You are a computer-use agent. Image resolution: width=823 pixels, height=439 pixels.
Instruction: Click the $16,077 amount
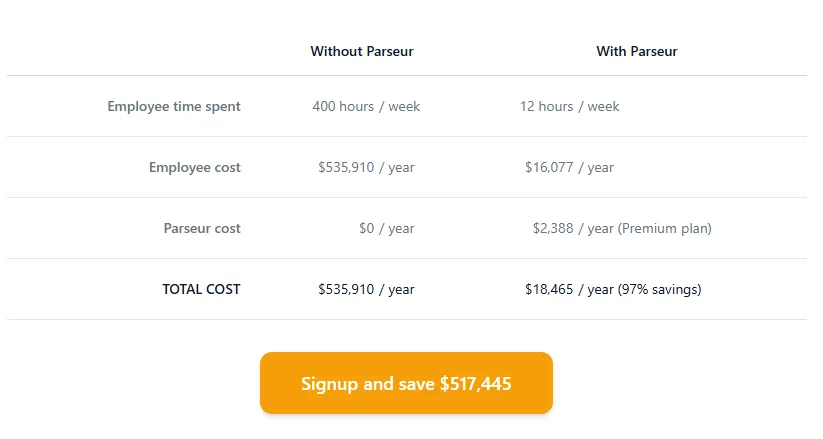tap(549, 167)
